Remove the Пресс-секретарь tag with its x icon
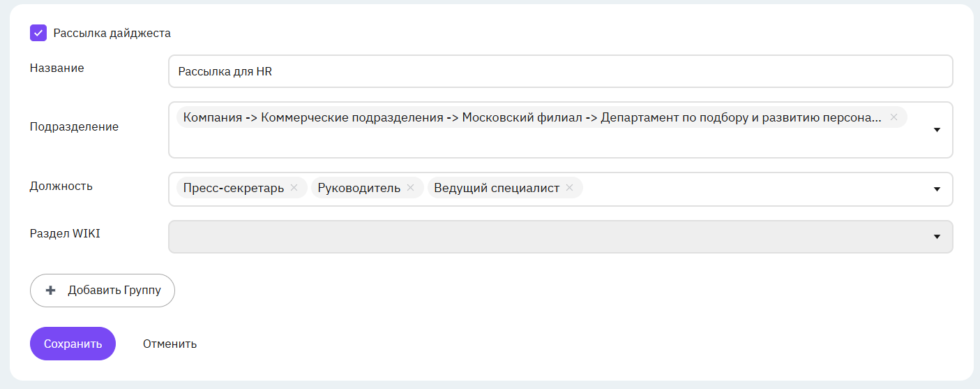The image size is (980, 389). pyautogui.click(x=294, y=188)
